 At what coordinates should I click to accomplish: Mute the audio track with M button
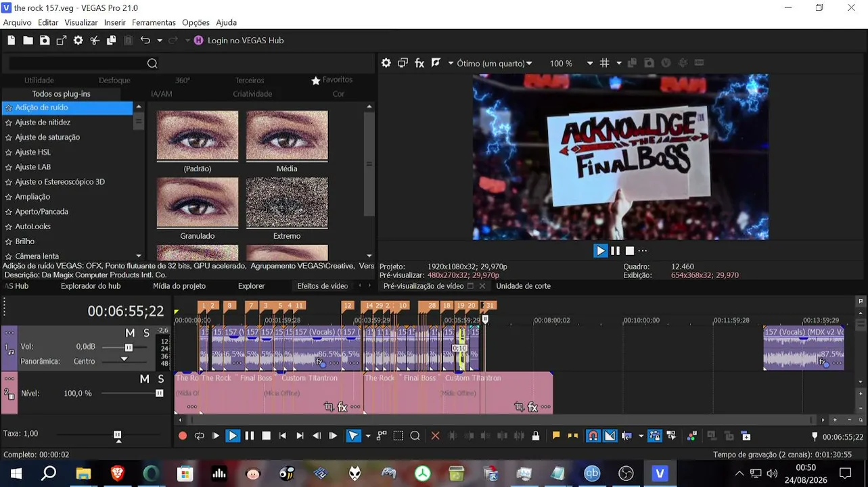[130, 333]
